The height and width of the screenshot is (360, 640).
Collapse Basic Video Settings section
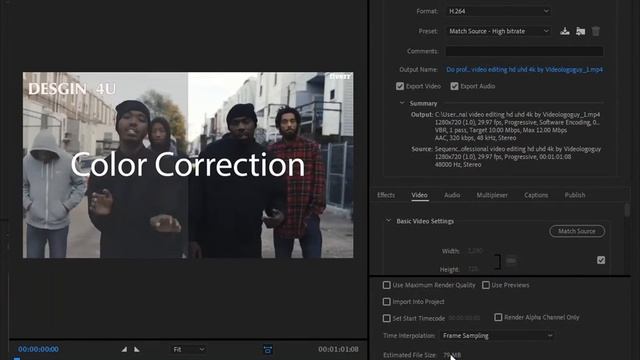pyautogui.click(x=388, y=221)
